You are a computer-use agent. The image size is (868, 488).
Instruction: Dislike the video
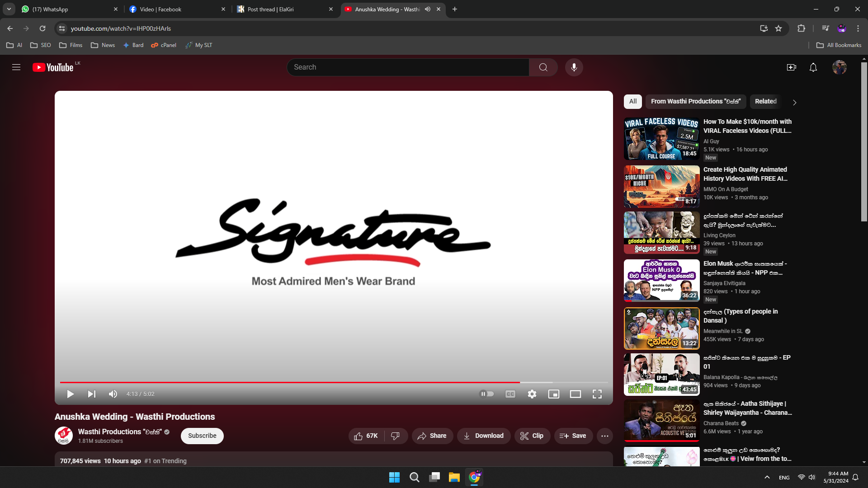click(396, 436)
